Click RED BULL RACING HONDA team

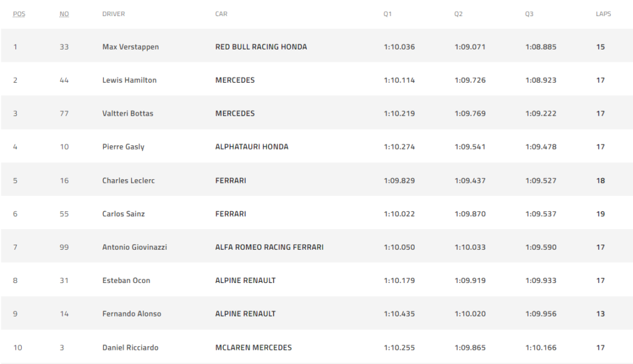[261, 47]
